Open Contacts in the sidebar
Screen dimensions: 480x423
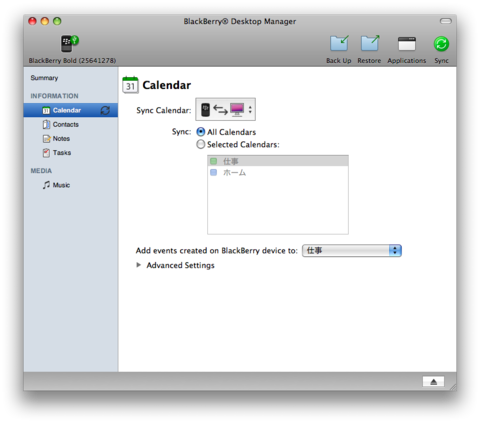[x=66, y=124]
